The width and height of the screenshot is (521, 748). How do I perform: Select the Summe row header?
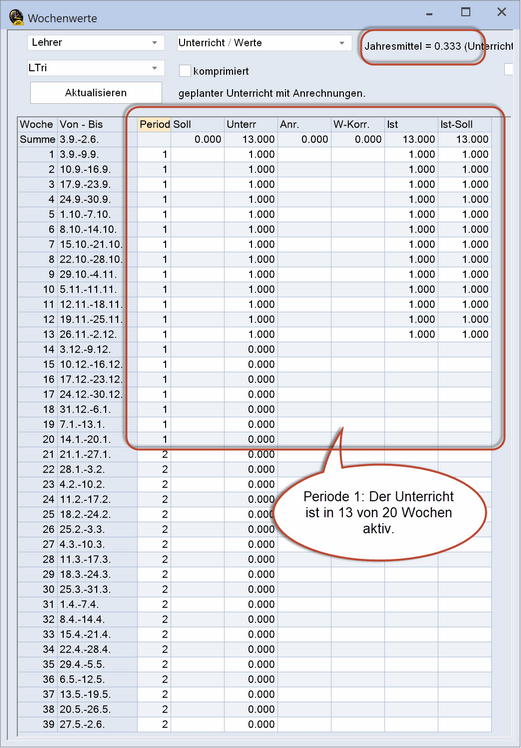[37, 139]
